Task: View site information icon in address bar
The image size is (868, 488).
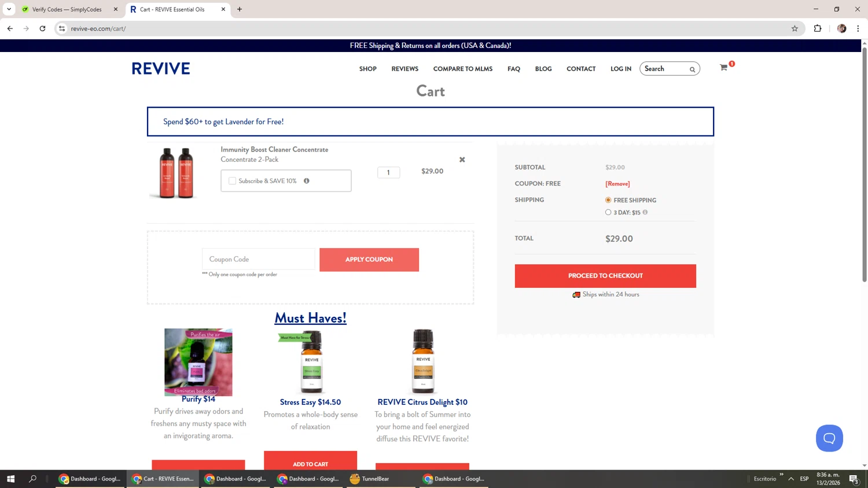Action: (x=62, y=28)
